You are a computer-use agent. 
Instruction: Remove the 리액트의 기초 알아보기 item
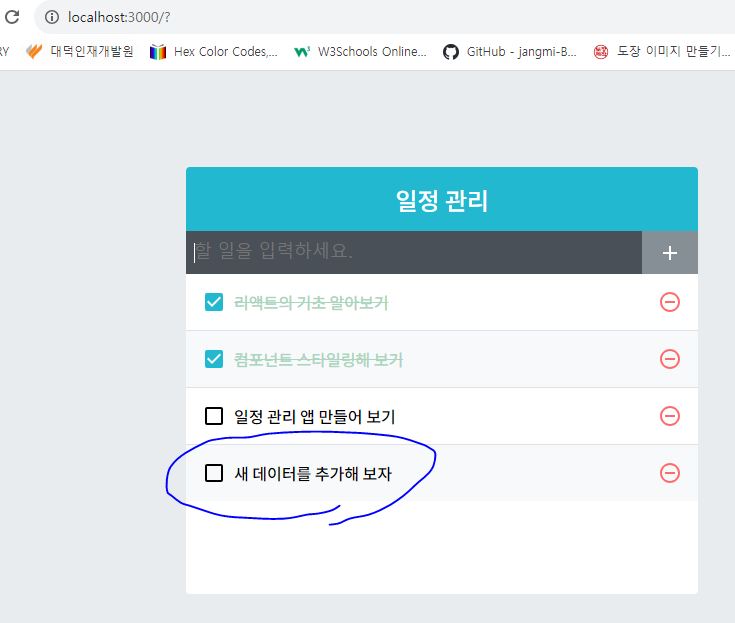pos(670,302)
